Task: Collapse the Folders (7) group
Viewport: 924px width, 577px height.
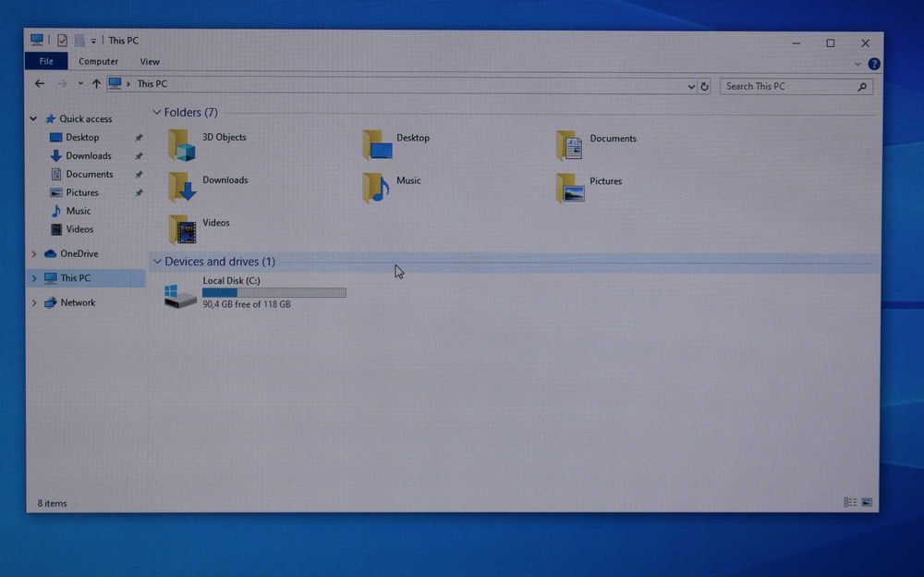Action: 157,112
